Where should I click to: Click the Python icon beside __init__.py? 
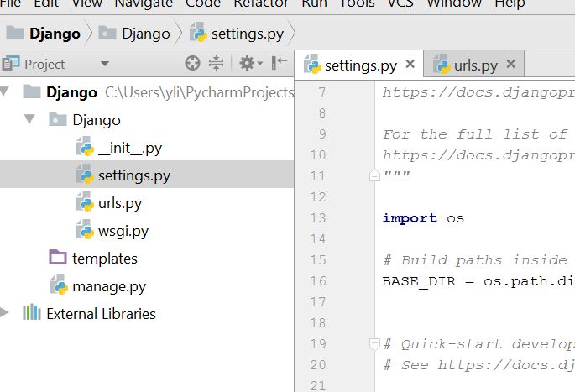(85, 146)
